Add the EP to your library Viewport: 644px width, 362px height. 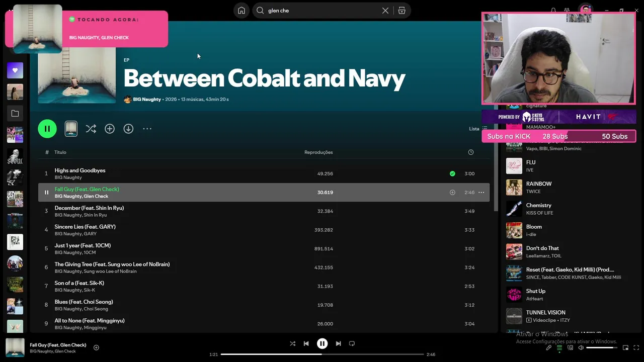point(110,129)
